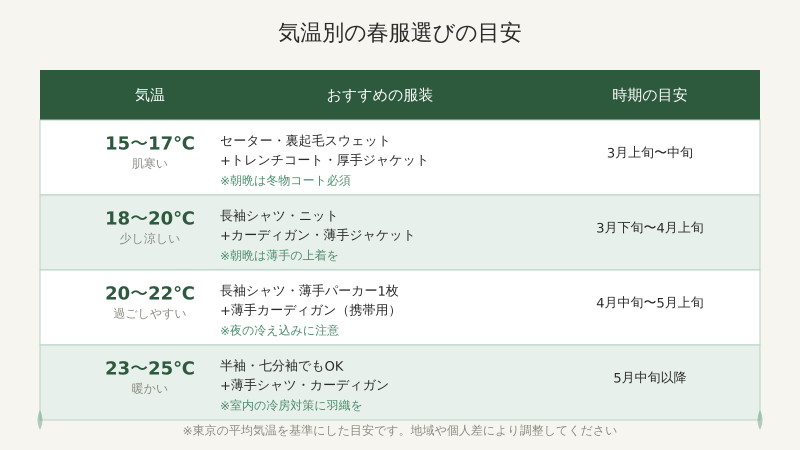The image size is (800, 450).
Task: Select the 23〜25°C temperature cell
Action: click(150, 368)
